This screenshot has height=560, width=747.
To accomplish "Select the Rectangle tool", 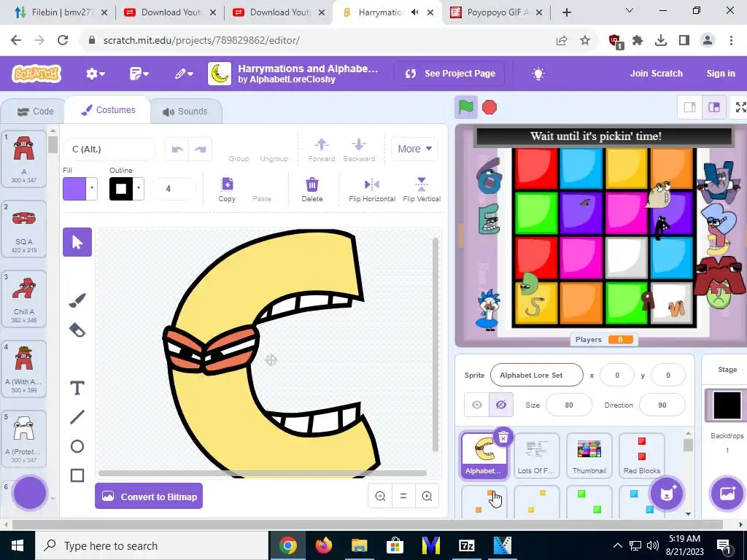I will click(77, 475).
